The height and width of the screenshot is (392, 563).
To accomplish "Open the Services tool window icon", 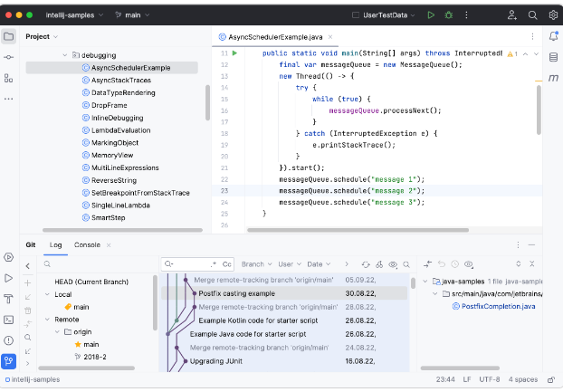I will (9, 257).
